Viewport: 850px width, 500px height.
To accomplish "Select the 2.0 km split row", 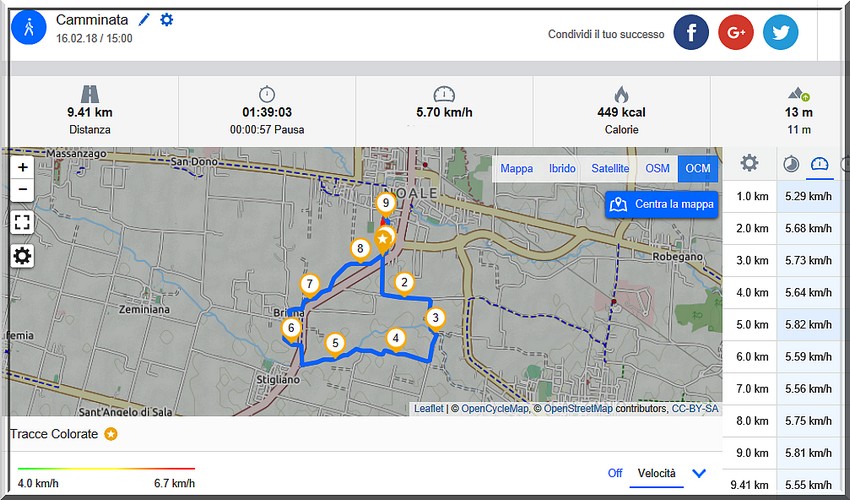I will tap(781, 228).
